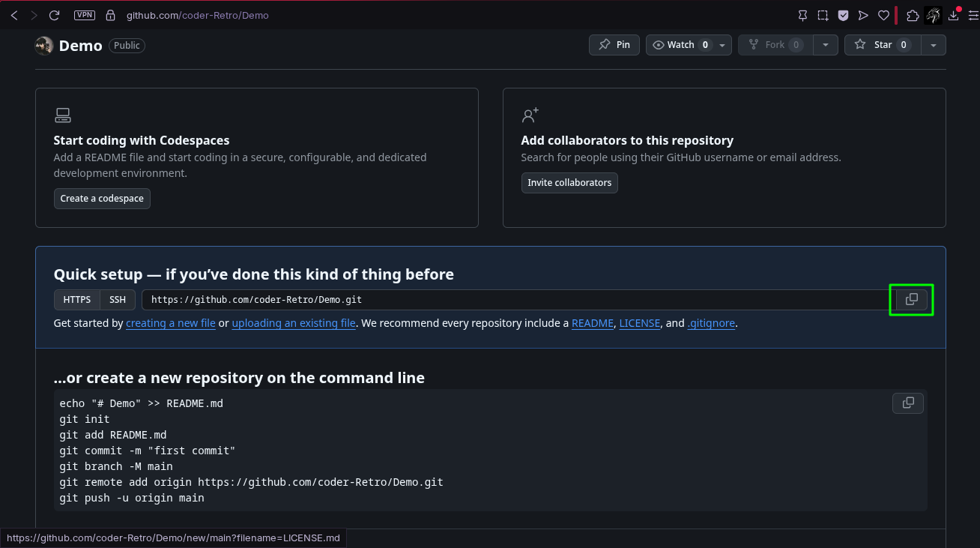Click the git branch -M main line

point(116,466)
